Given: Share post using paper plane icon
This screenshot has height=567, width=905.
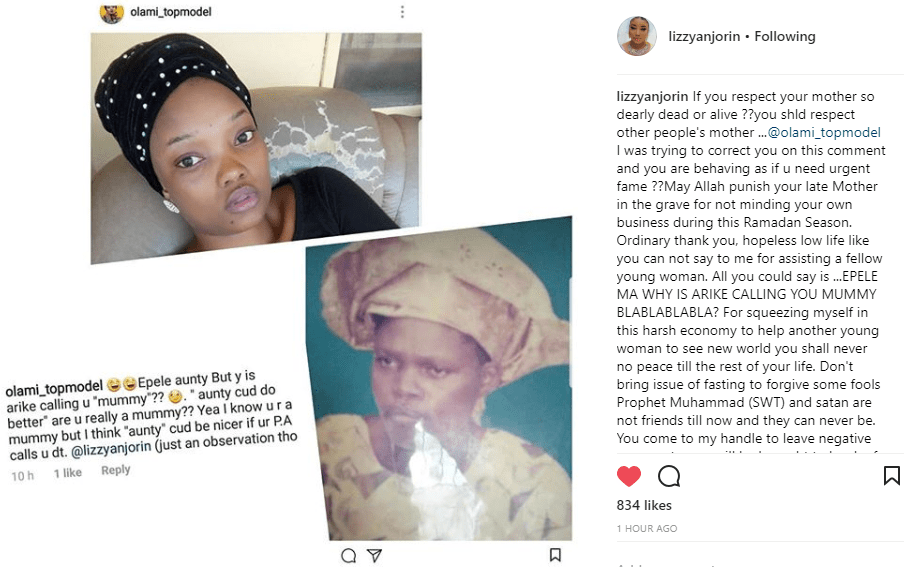Looking at the screenshot, I should (375, 555).
